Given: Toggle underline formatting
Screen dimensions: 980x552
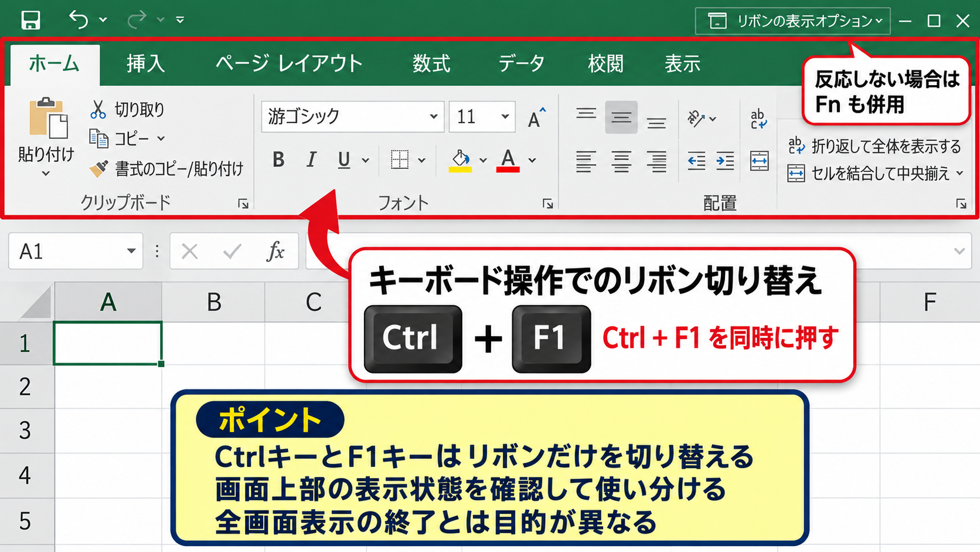Looking at the screenshot, I should pyautogui.click(x=344, y=160).
